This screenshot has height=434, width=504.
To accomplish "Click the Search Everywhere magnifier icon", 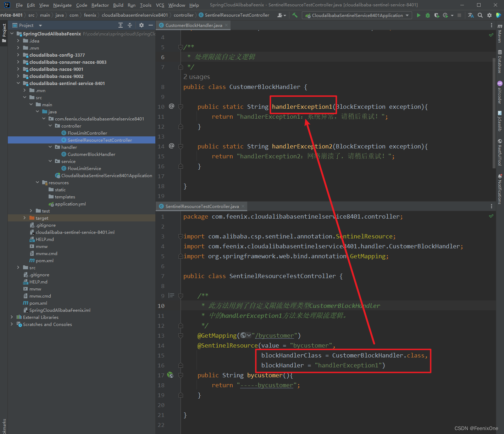I will pos(480,15).
